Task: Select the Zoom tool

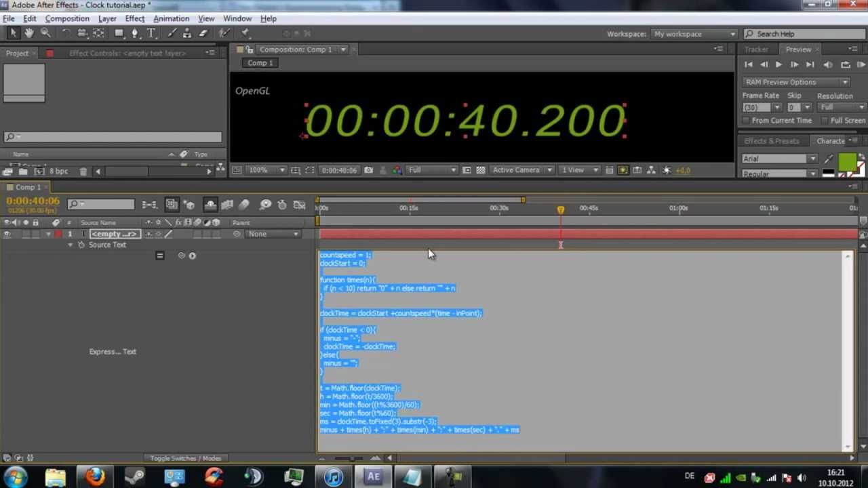Action: 45,33
